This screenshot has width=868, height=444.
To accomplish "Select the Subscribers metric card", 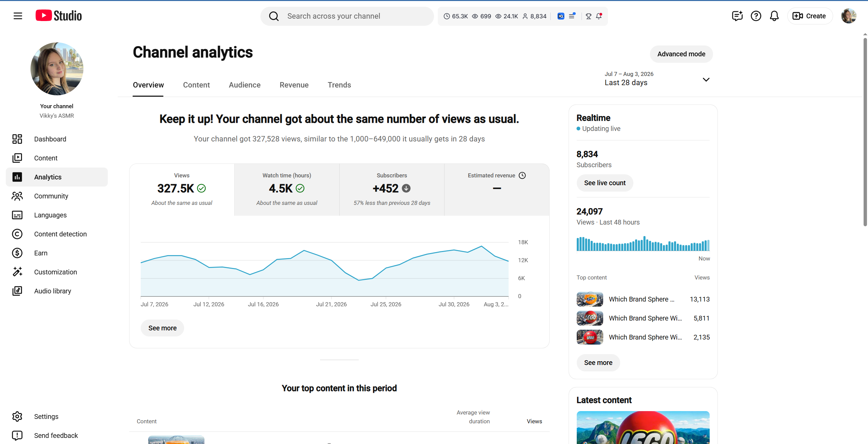I will [x=392, y=190].
